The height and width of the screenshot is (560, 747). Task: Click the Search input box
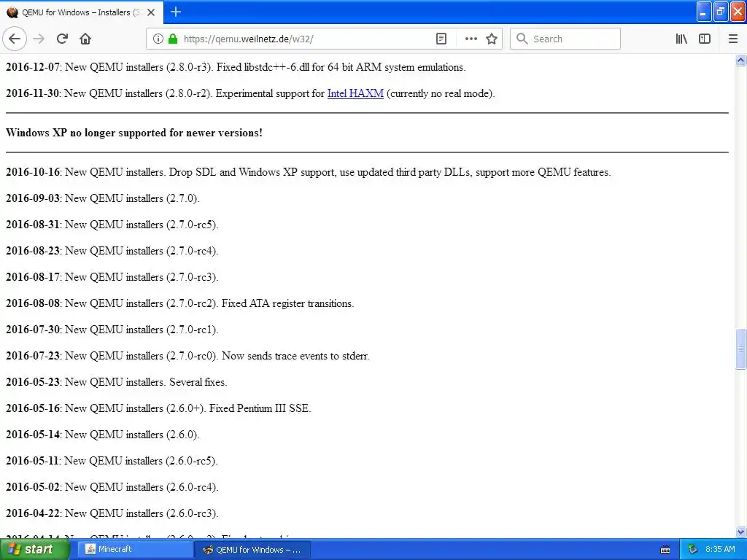[x=565, y=39]
